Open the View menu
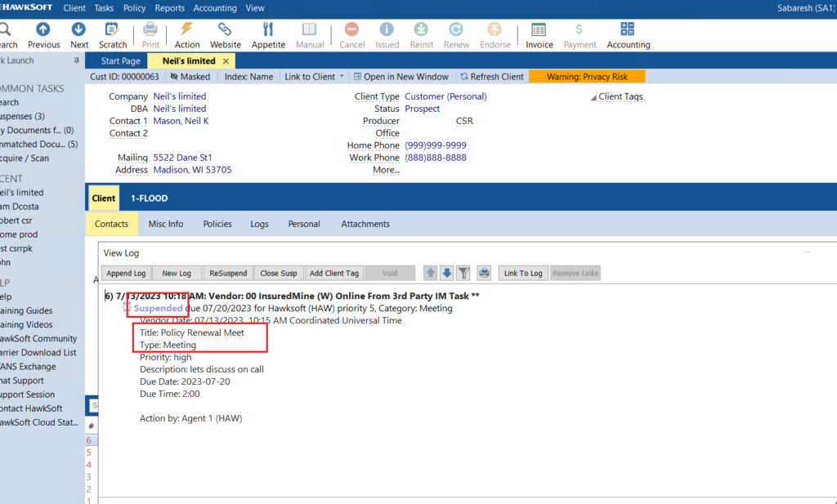 (x=255, y=8)
